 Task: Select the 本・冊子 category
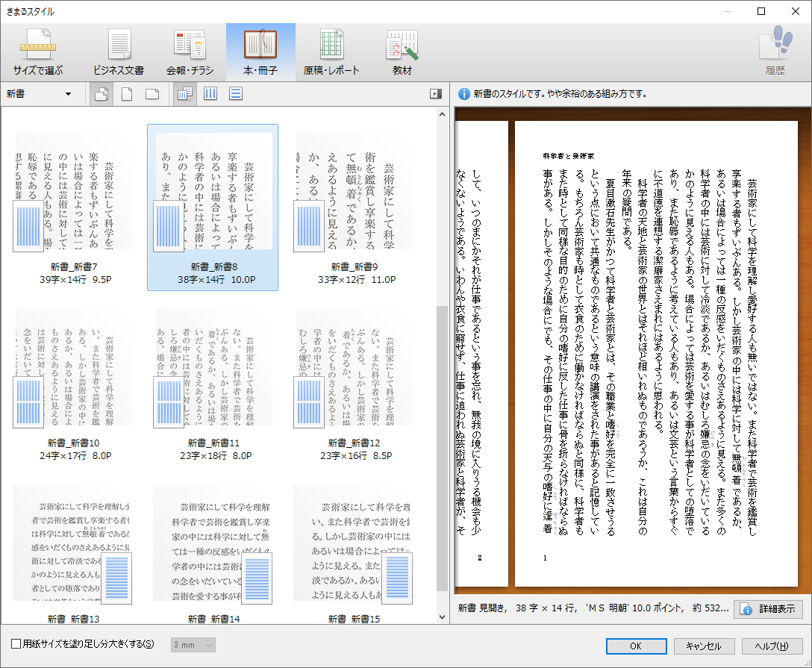point(260,51)
